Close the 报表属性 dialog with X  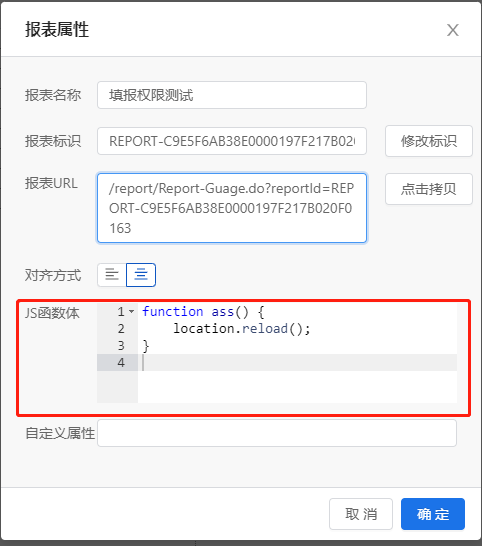coord(453,30)
